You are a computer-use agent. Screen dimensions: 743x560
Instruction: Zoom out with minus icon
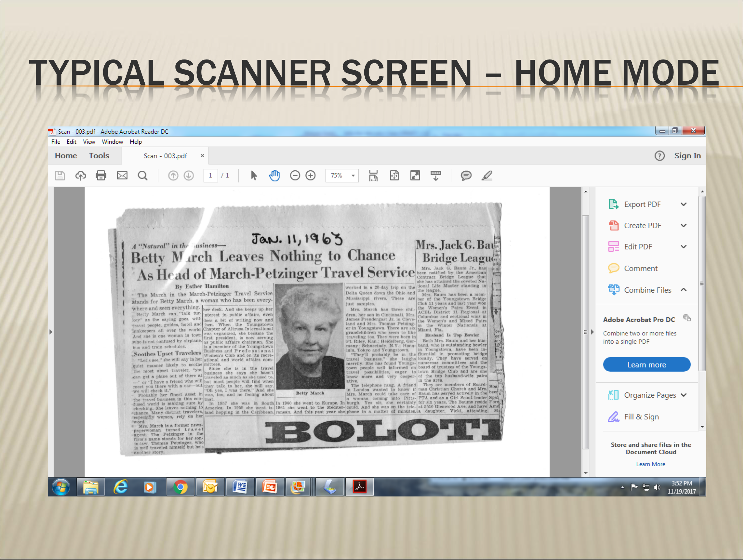pyautogui.click(x=295, y=176)
